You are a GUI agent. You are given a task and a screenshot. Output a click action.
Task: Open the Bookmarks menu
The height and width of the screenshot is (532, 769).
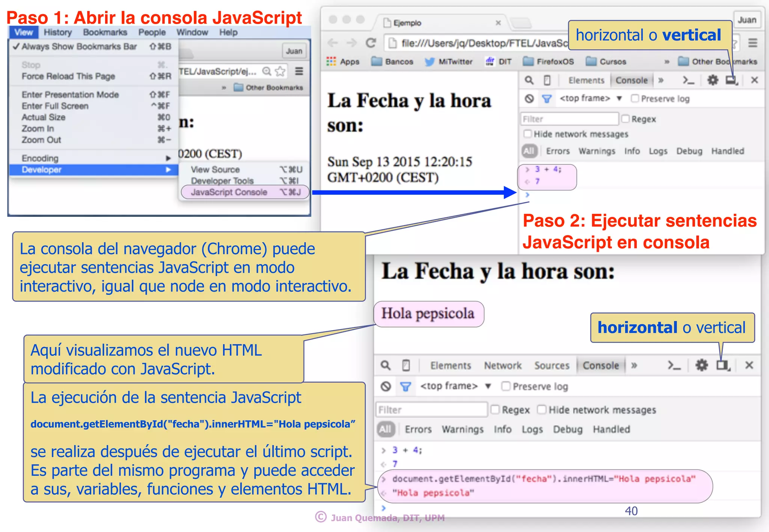click(105, 32)
